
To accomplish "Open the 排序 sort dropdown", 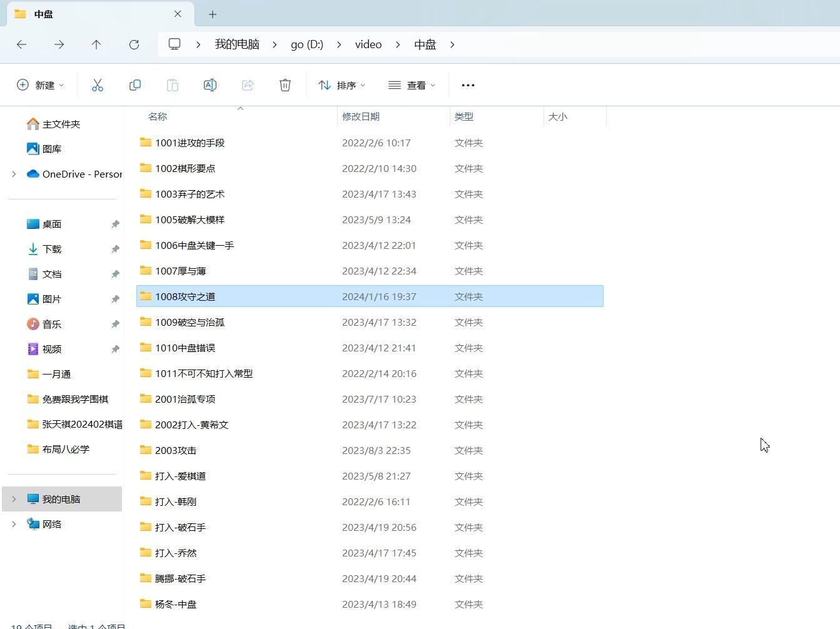I will [342, 85].
